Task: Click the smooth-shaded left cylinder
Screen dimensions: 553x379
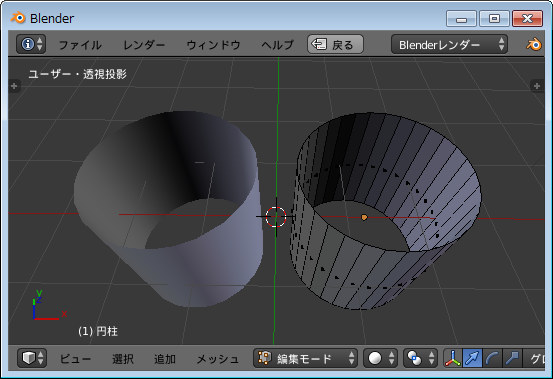Action: tap(169, 208)
